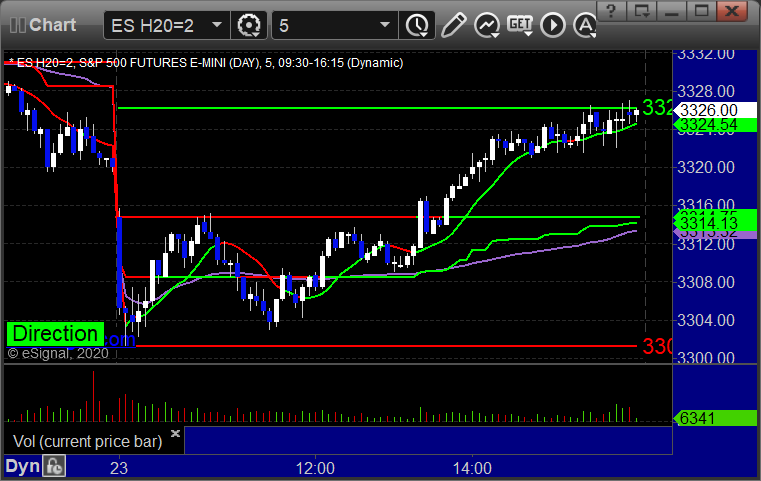
Task: Open the window pop-out menu button
Action: click(x=641, y=11)
